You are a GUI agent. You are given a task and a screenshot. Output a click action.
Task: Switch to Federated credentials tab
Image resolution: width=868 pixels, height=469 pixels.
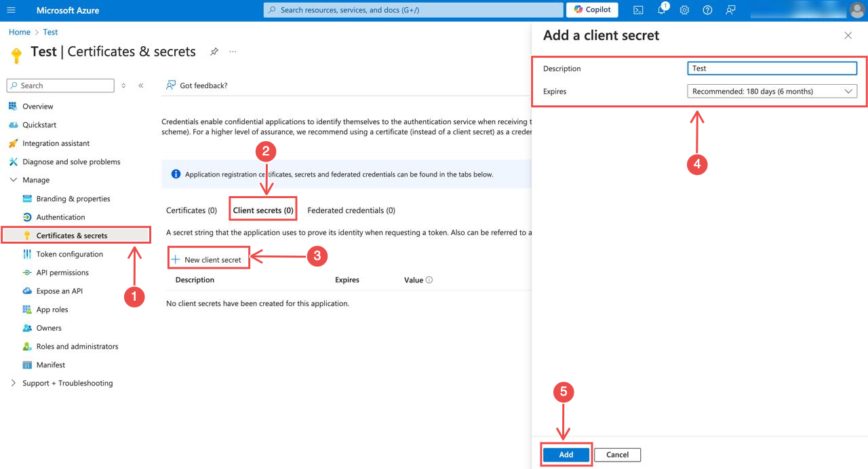[x=351, y=210]
